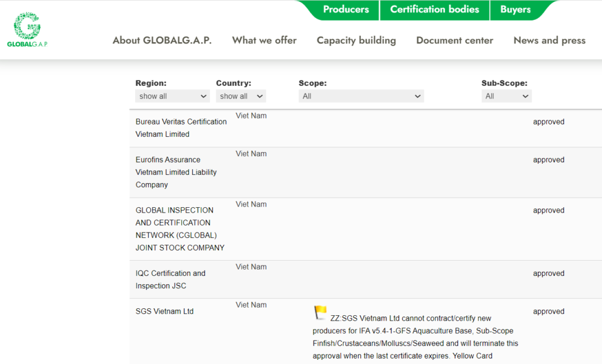Click Viet Nam in IQC Certification row
This screenshot has height=364, width=602.
click(x=251, y=267)
